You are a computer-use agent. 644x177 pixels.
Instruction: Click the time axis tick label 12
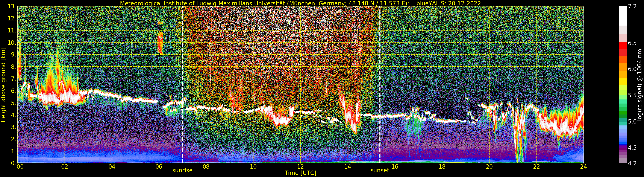tap(300, 167)
